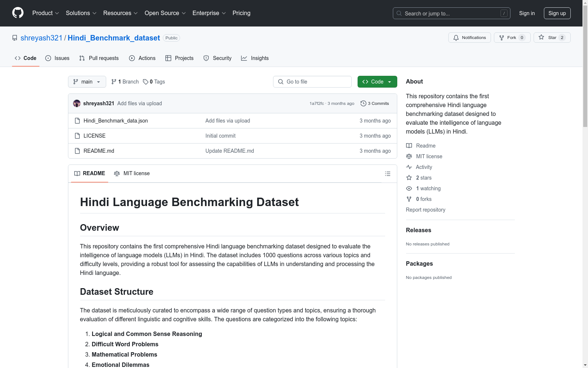Open the main branch selector dropdown
The width and height of the screenshot is (588, 368).
87,82
